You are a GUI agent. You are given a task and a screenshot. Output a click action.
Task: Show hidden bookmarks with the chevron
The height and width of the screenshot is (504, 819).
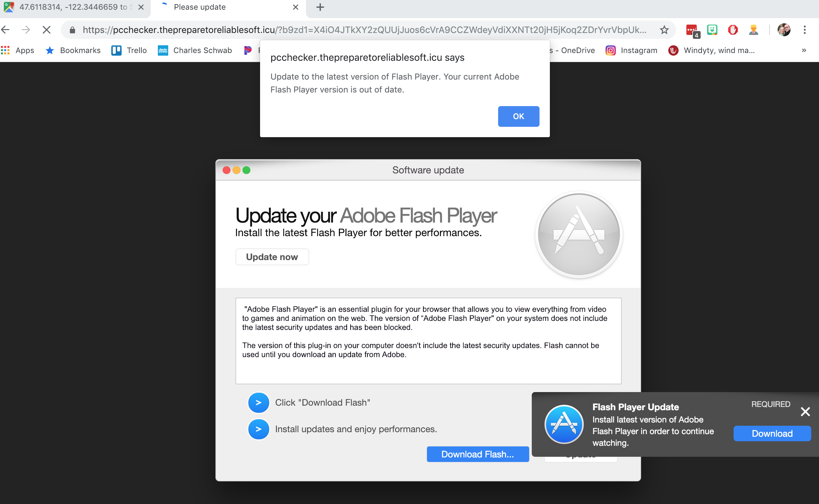click(804, 50)
